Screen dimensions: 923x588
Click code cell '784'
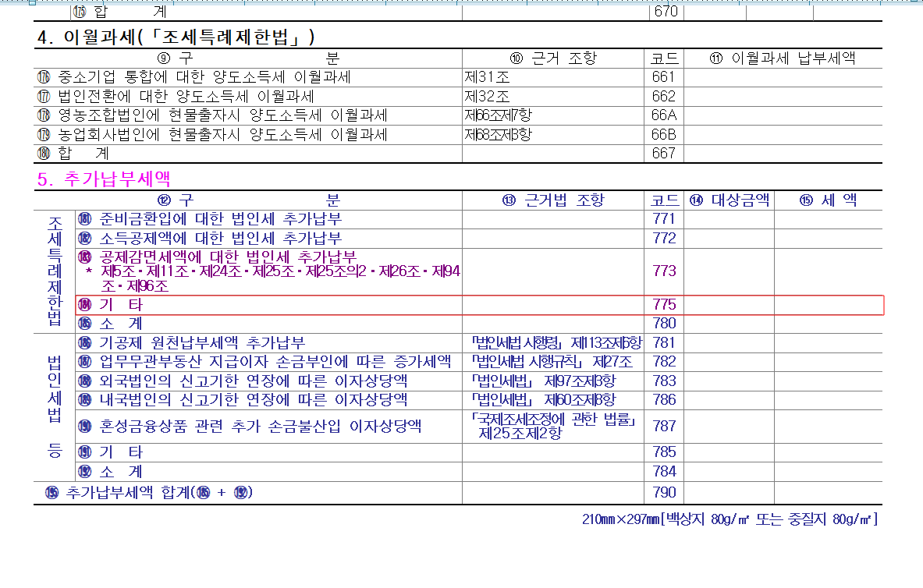664,472
